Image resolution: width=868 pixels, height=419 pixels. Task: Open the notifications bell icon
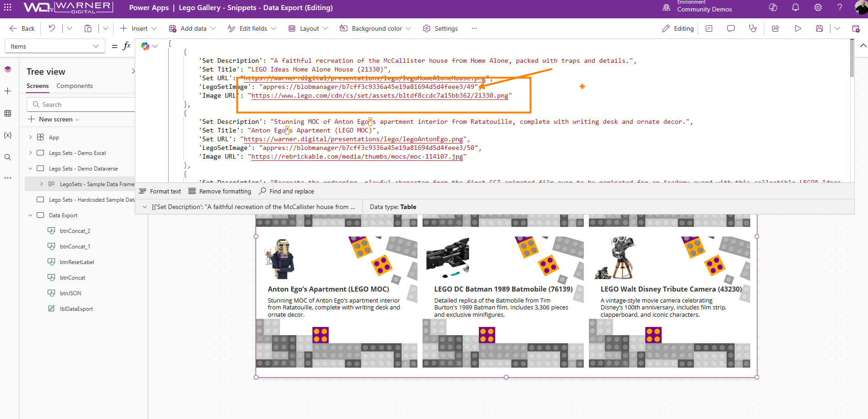pyautogui.click(x=796, y=7)
